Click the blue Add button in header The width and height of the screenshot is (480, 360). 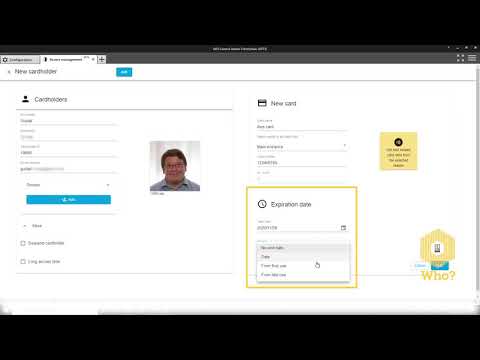click(124, 72)
